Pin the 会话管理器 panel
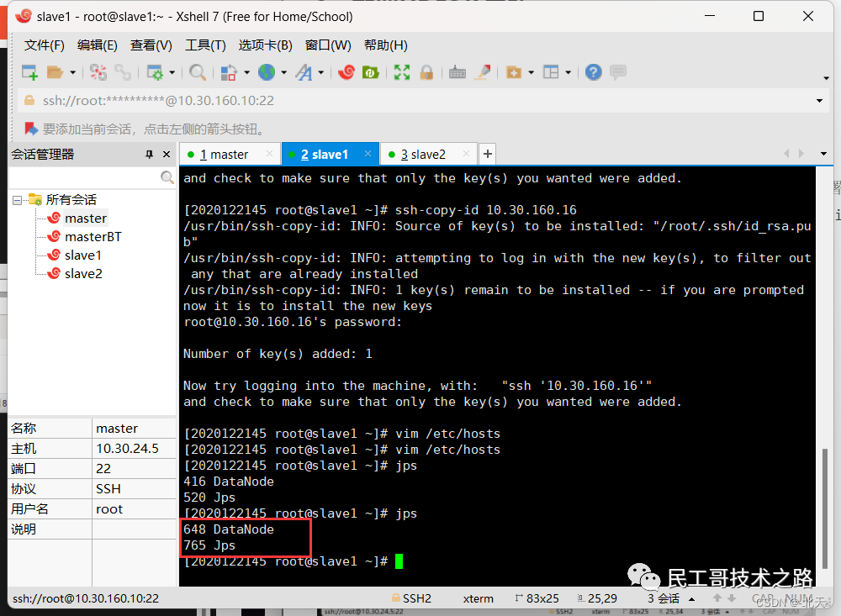 pyautogui.click(x=149, y=155)
